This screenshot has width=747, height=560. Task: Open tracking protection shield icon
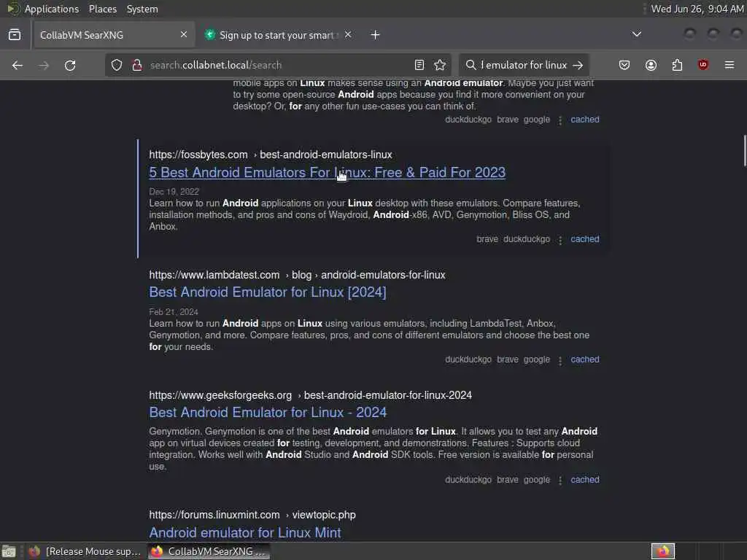click(x=117, y=65)
